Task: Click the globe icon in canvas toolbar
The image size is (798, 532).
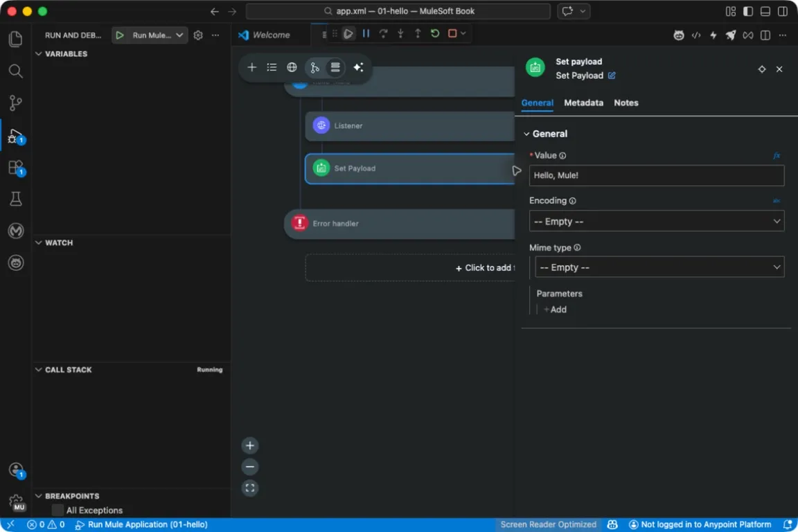Action: pyautogui.click(x=292, y=67)
